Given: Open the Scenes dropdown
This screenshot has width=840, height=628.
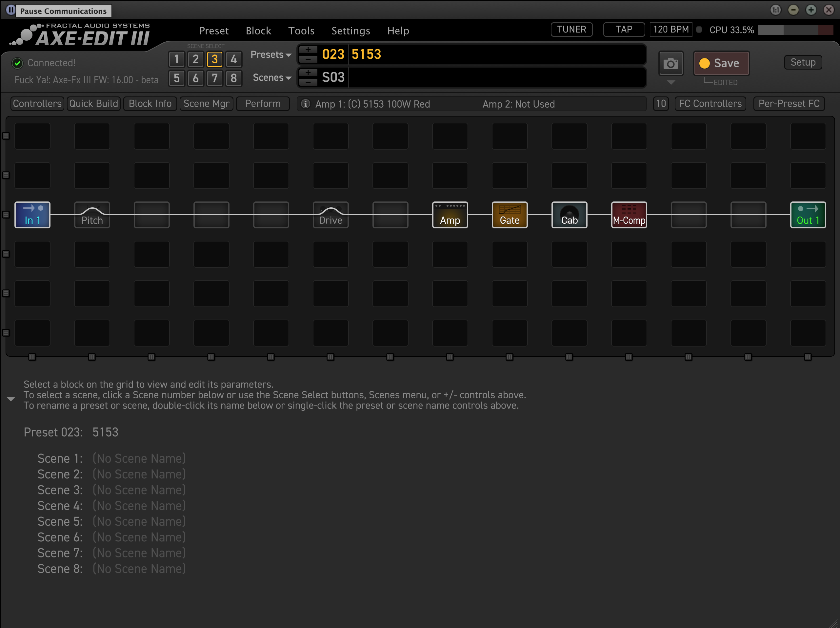Looking at the screenshot, I should tap(272, 77).
